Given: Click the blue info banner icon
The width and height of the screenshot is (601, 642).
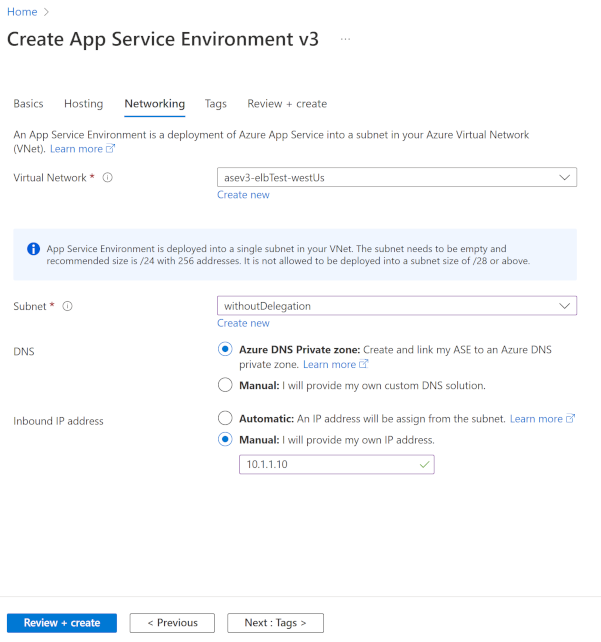Looking at the screenshot, I should pos(33,248).
